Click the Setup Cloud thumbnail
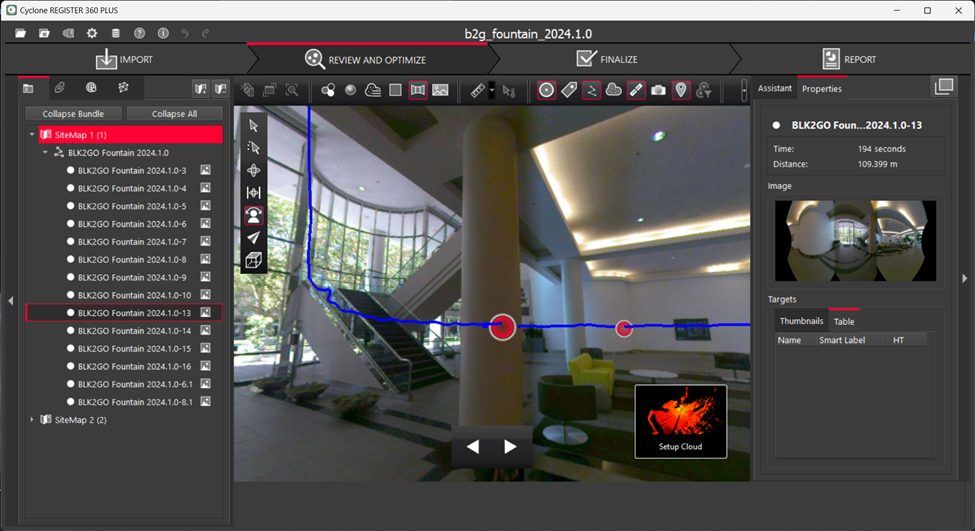 [x=680, y=421]
